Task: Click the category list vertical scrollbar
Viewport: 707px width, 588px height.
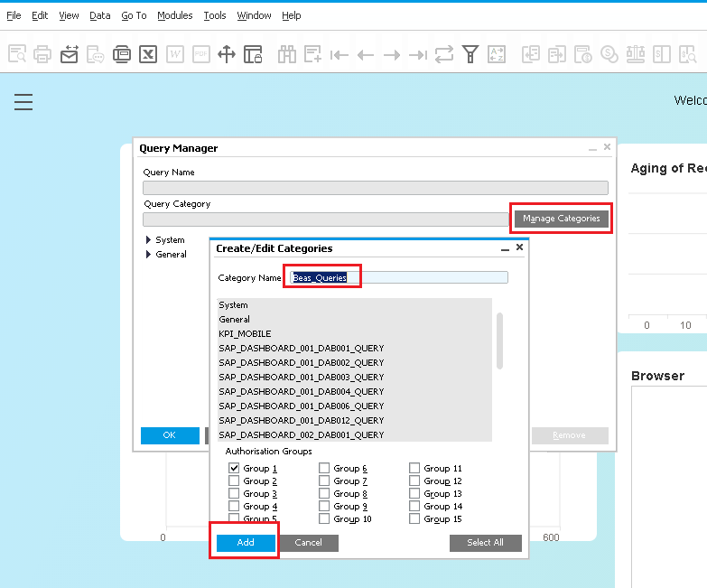Action: (x=500, y=341)
